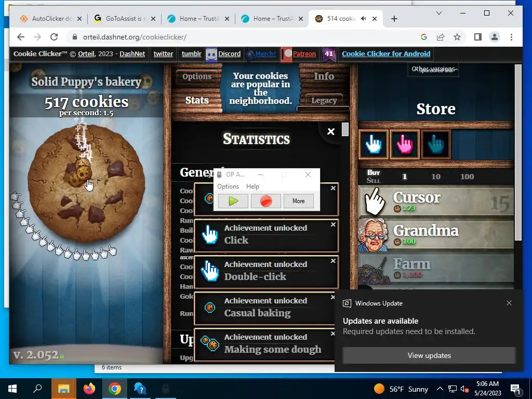Toggle the Chrome side panel
Screen dimensions: 532x399
pos(478,37)
